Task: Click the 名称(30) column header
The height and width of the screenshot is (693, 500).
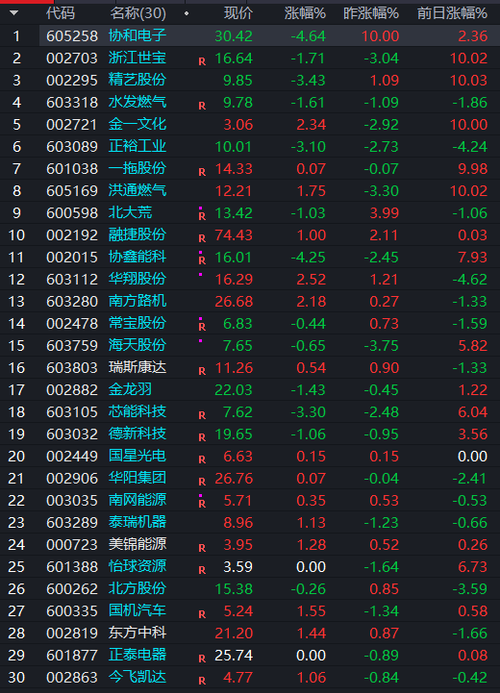Action: coord(138,13)
